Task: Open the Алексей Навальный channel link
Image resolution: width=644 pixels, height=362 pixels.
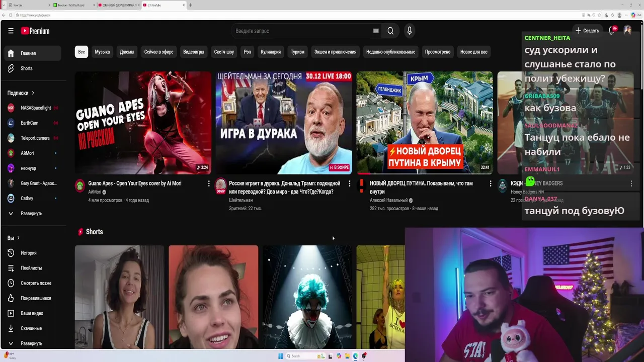Action: pyautogui.click(x=388, y=200)
